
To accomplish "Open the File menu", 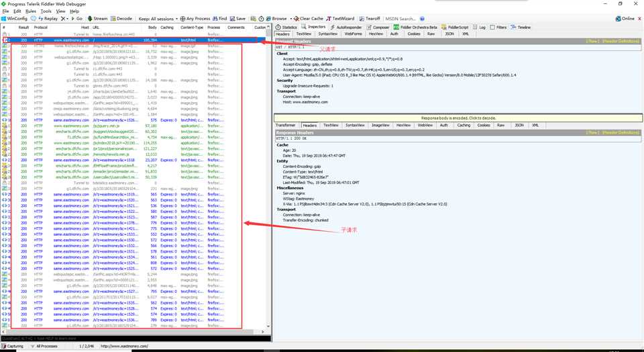I will pos(5,11).
